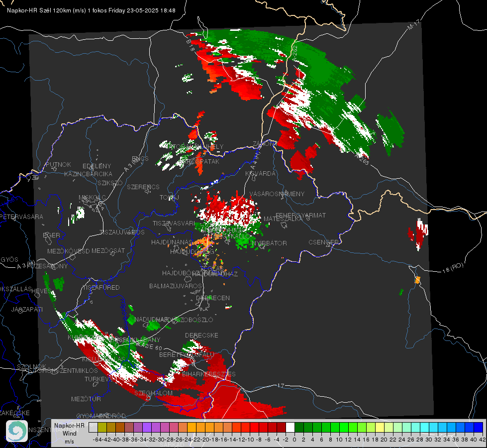Select the FEHÉRGYARMAT label
Image resolution: width=487 pixels, height=448 pixels.
pos(300,215)
